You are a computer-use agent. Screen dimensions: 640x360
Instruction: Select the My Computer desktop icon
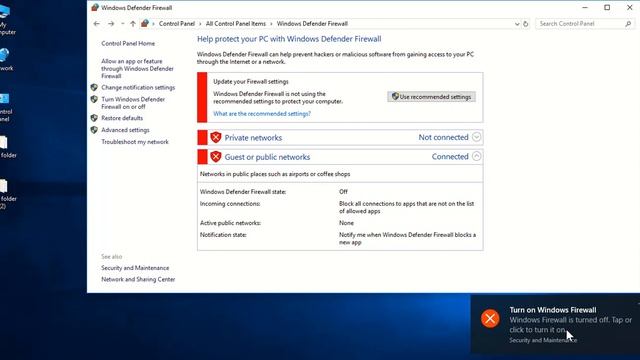coord(6,20)
